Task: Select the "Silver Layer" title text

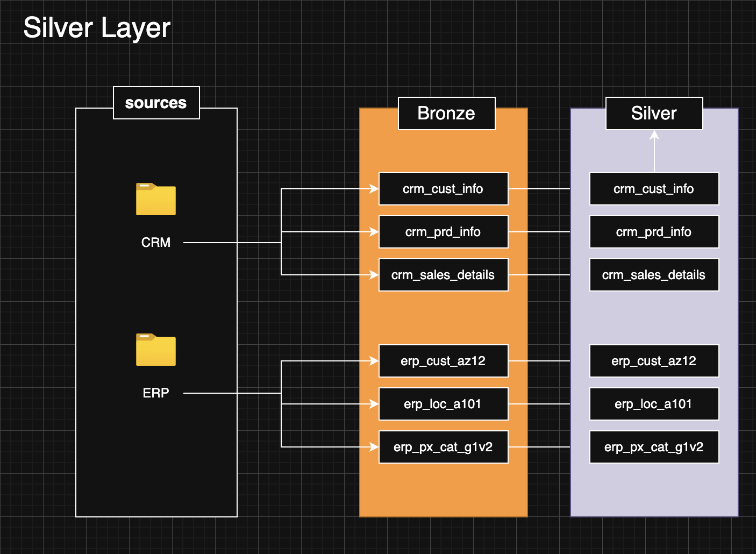Action: (97, 28)
